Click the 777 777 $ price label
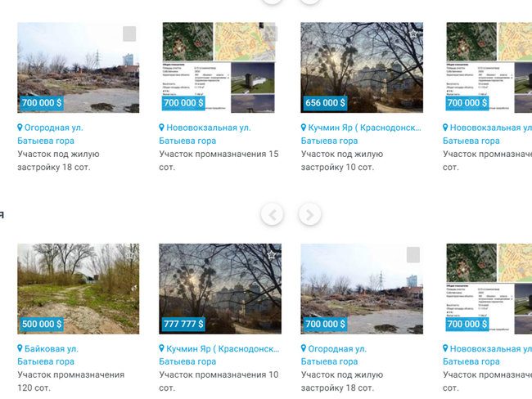The image size is (532, 399). pos(183,324)
